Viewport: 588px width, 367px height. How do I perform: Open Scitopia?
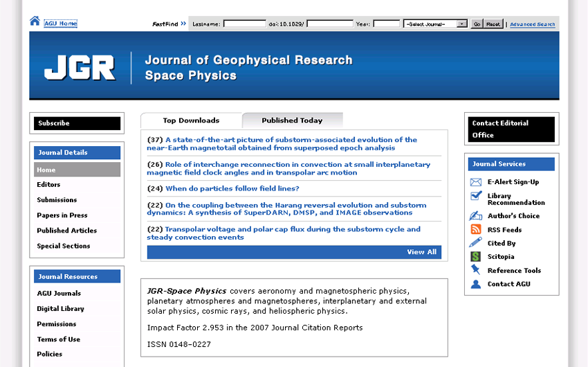pos(501,257)
